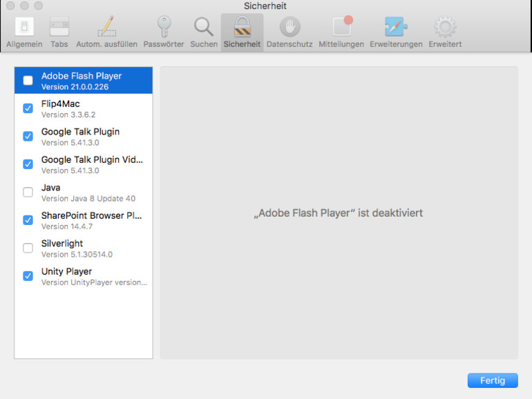This screenshot has height=399, width=532.
Task: Uncheck the Unity Player checkbox
Action: 28,276
